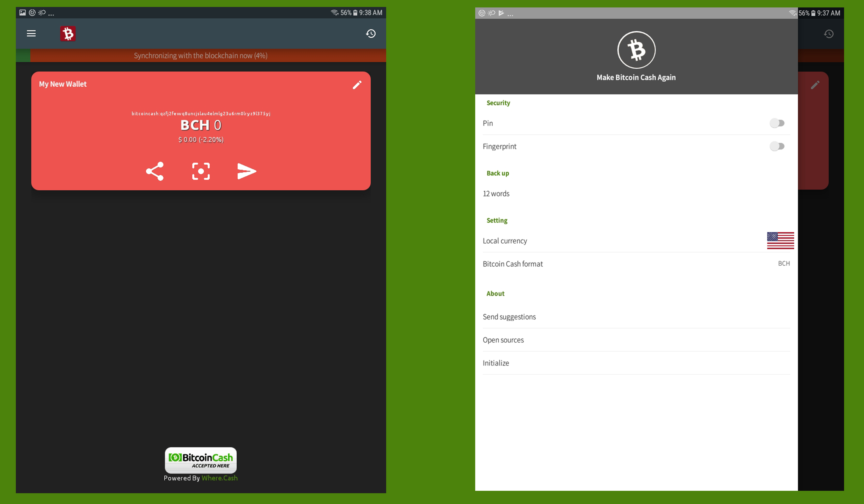
Task: Select Local currency US flag option
Action: point(780,240)
